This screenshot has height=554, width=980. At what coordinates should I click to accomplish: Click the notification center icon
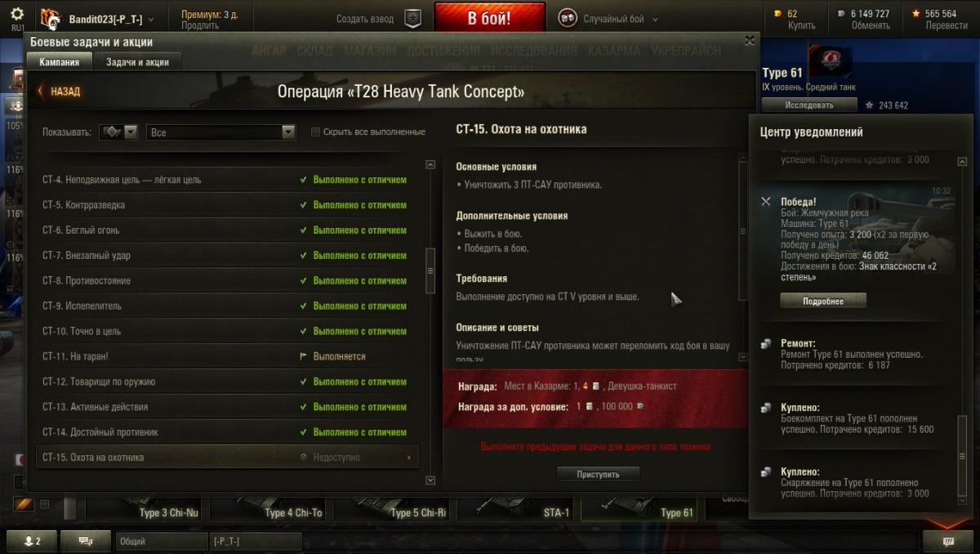pyautogui.click(x=948, y=541)
